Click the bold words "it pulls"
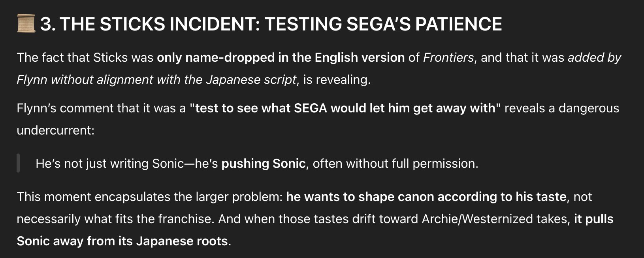 (594, 219)
